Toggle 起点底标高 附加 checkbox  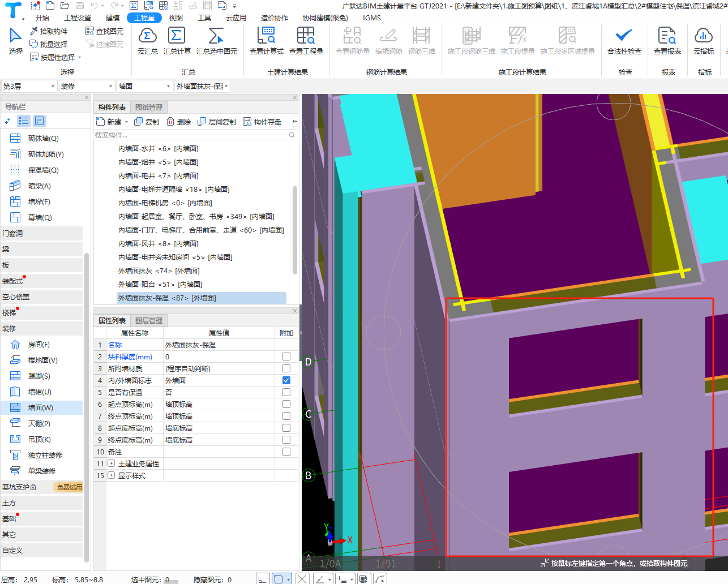coord(286,428)
